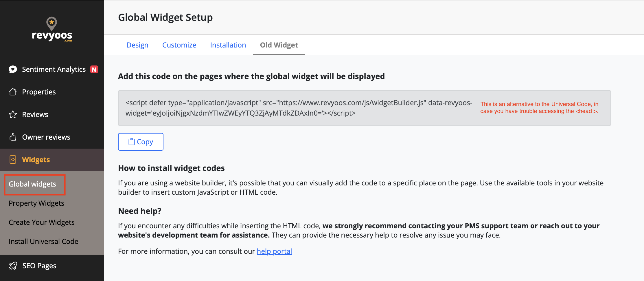Switch to the Design tab
The image size is (644, 281).
[x=137, y=45]
